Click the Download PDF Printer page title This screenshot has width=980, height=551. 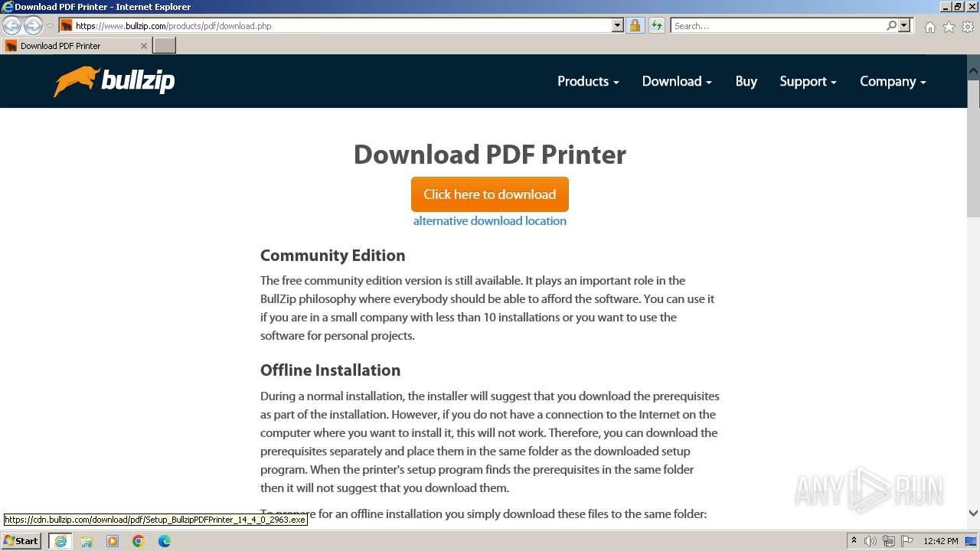[490, 155]
